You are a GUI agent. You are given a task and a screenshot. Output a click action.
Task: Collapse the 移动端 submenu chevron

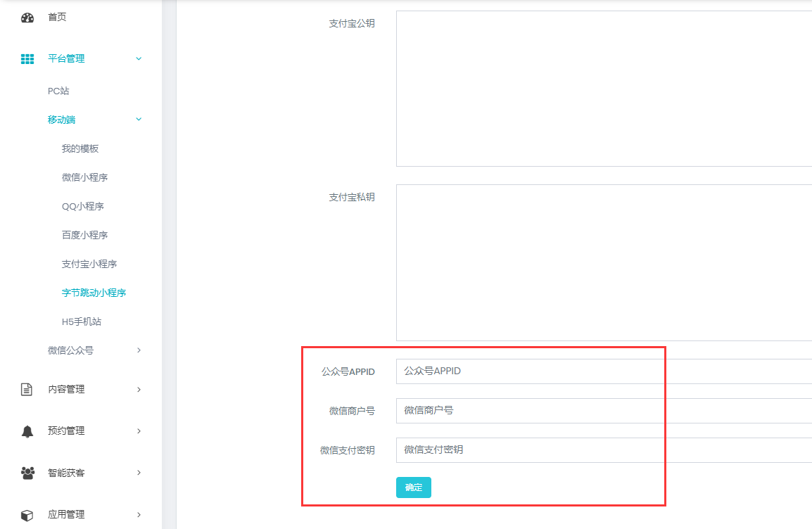[x=139, y=120]
